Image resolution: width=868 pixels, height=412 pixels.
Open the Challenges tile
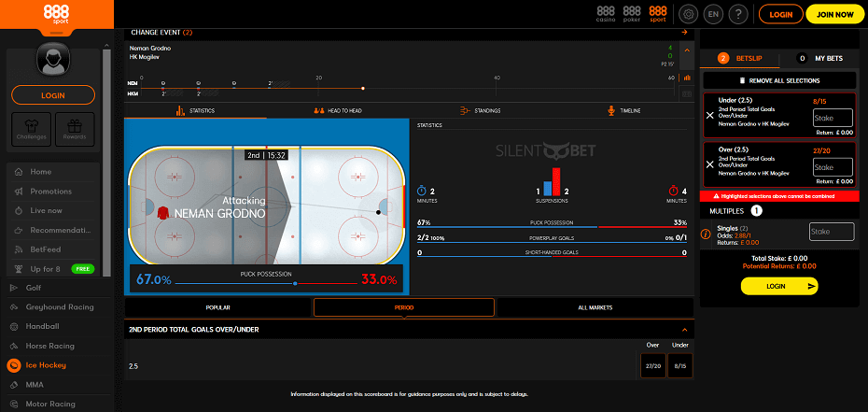[x=31, y=129]
